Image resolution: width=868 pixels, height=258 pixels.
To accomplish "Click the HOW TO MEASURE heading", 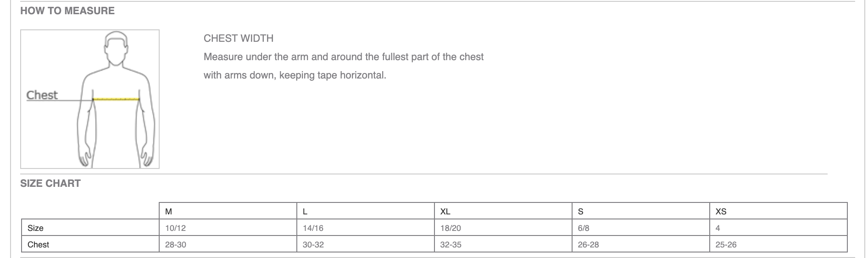I will (x=67, y=11).
